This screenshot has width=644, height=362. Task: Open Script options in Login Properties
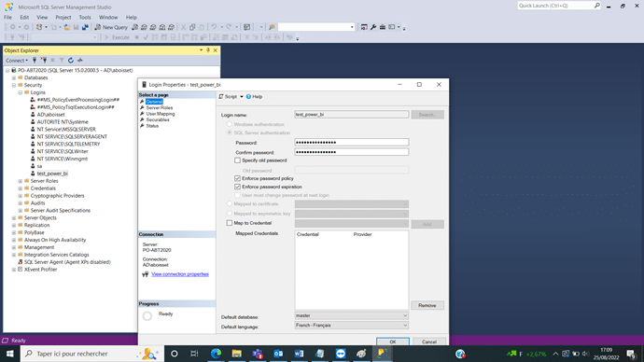pyautogui.click(x=231, y=96)
